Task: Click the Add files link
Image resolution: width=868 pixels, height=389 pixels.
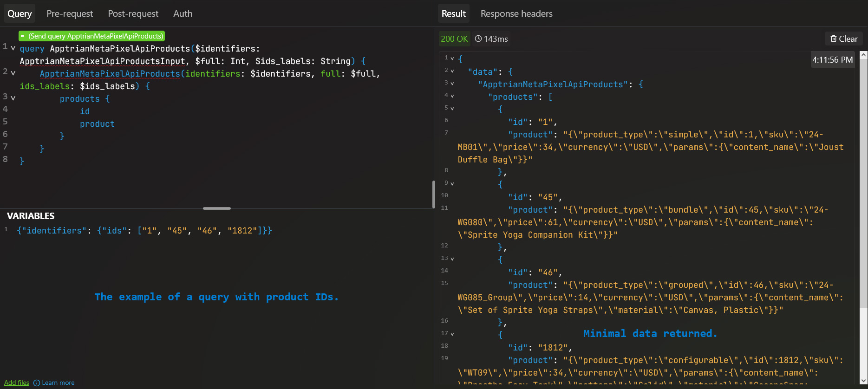Action: 17,383
